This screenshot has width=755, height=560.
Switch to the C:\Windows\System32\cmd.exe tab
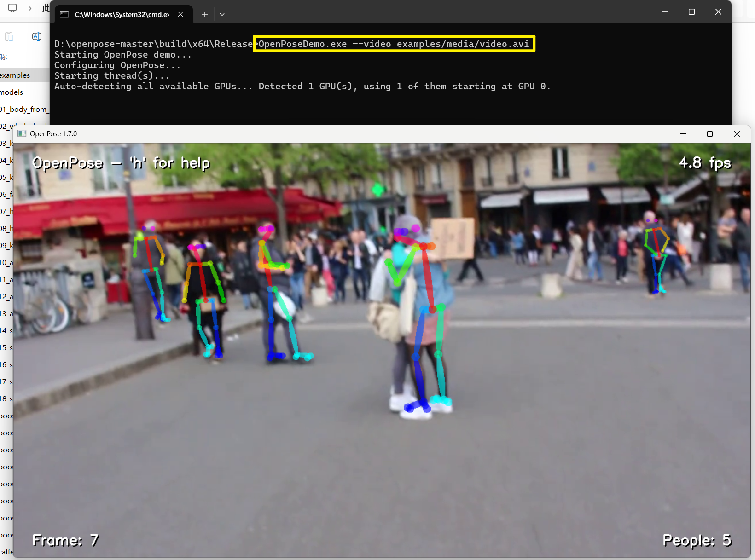pos(122,14)
